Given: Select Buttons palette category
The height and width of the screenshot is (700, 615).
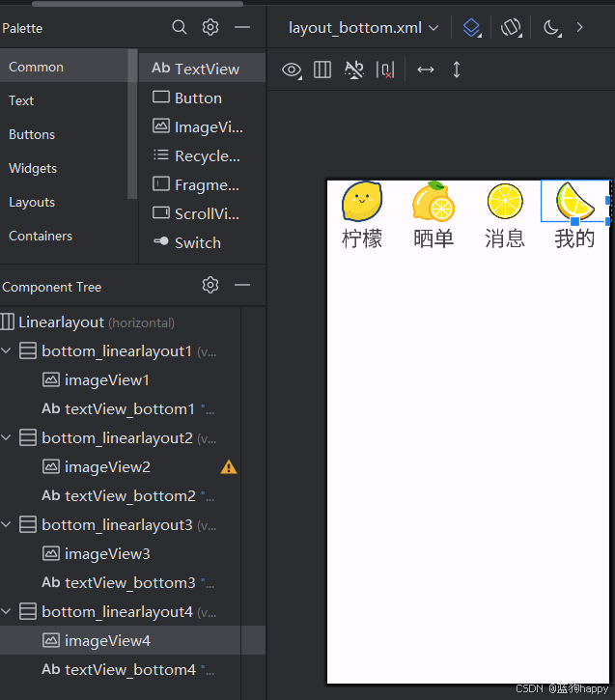Looking at the screenshot, I should 64,135.
